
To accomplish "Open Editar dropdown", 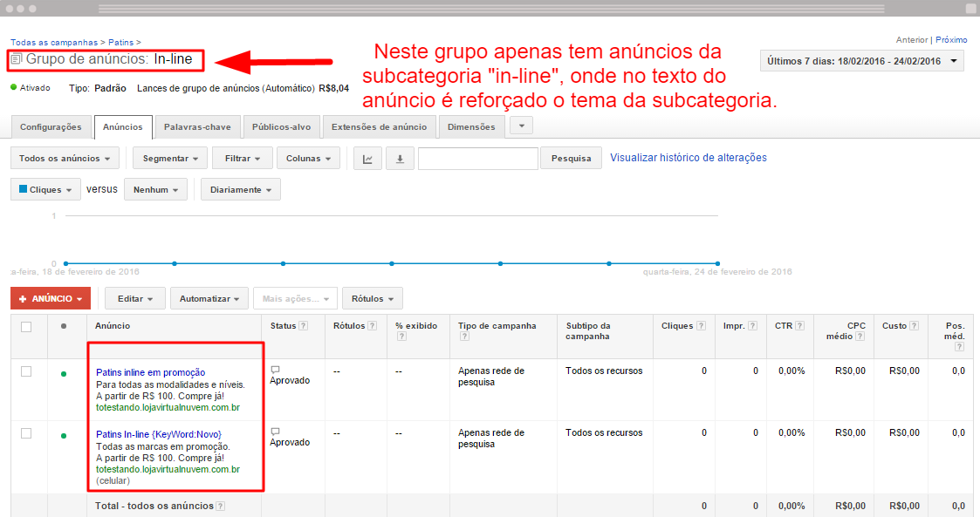I will pyautogui.click(x=135, y=298).
